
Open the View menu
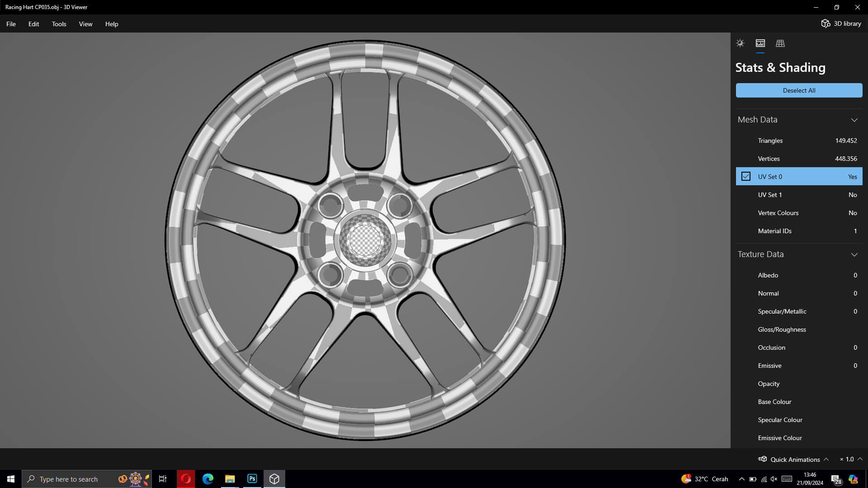point(85,24)
